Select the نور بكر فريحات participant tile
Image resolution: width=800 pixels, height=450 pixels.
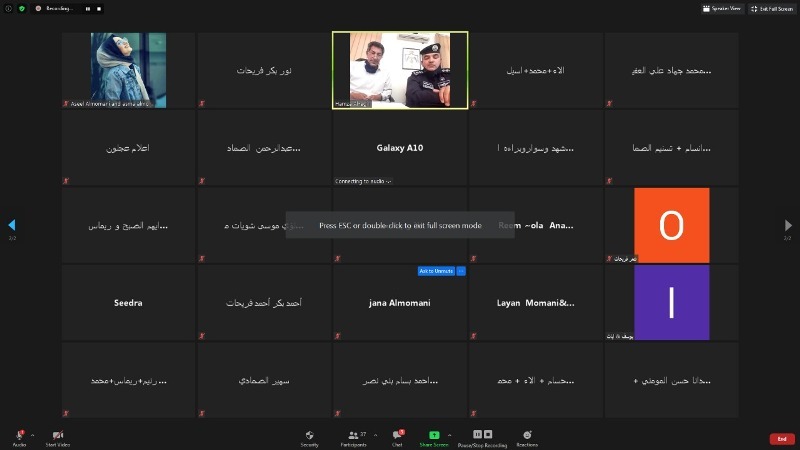point(264,70)
